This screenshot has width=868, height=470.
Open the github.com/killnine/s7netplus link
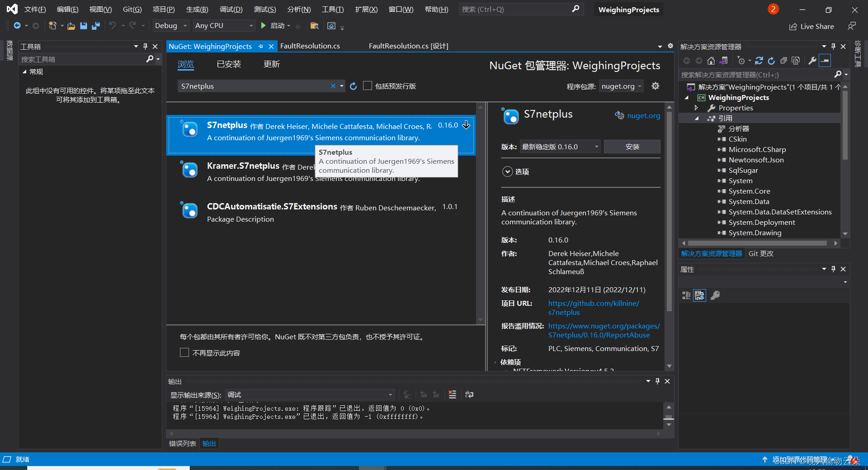coord(594,303)
